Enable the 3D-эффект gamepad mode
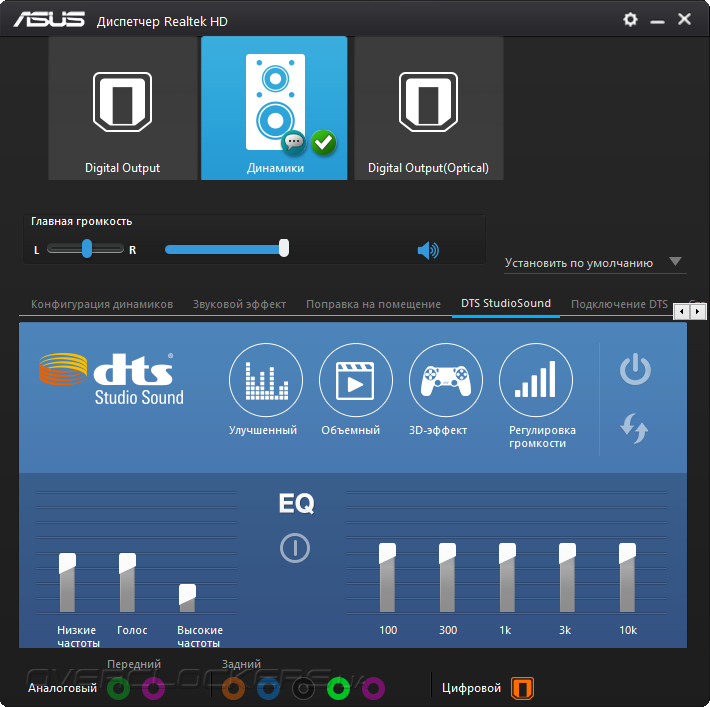This screenshot has height=707, width=710. 446,380
